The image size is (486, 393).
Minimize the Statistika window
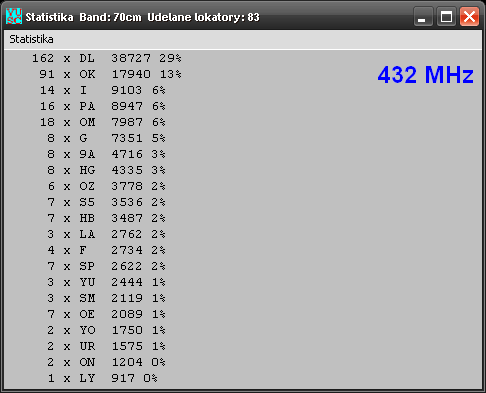tap(423, 16)
